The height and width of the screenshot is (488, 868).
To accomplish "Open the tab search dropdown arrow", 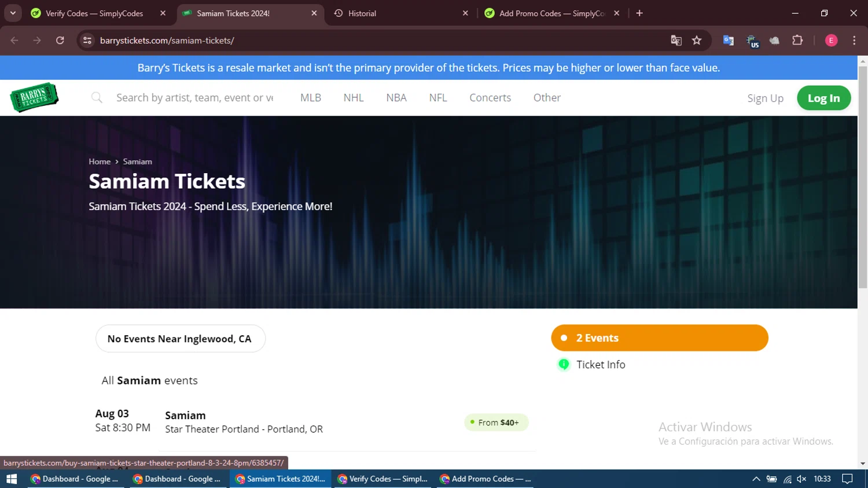I will (x=13, y=13).
